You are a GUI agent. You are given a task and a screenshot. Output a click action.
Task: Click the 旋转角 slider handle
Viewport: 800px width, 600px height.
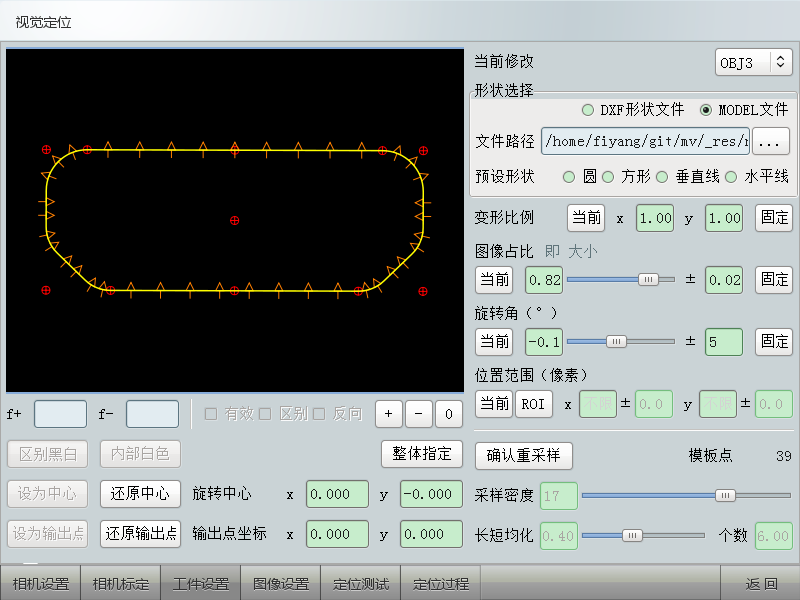tap(616, 341)
